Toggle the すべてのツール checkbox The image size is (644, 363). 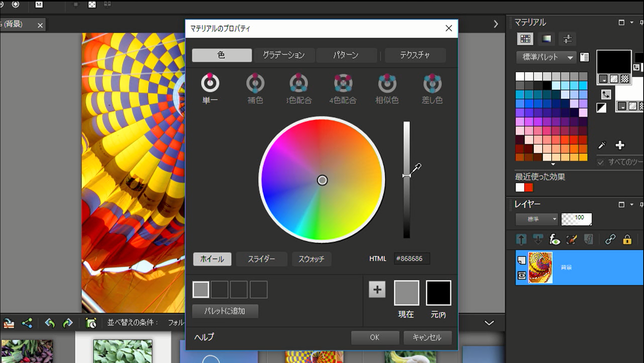tap(601, 162)
